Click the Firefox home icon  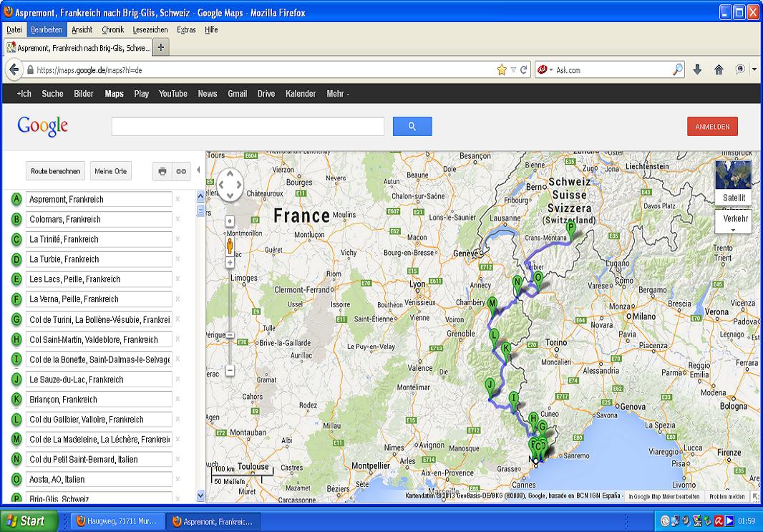[719, 70]
